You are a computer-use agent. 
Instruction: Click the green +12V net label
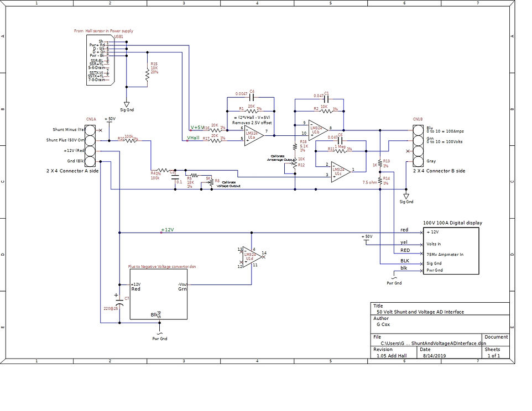click(167, 230)
